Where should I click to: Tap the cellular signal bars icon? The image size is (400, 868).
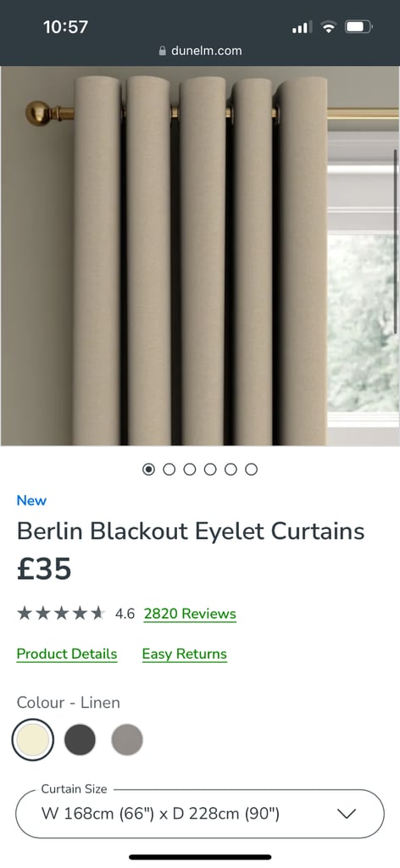(302, 26)
